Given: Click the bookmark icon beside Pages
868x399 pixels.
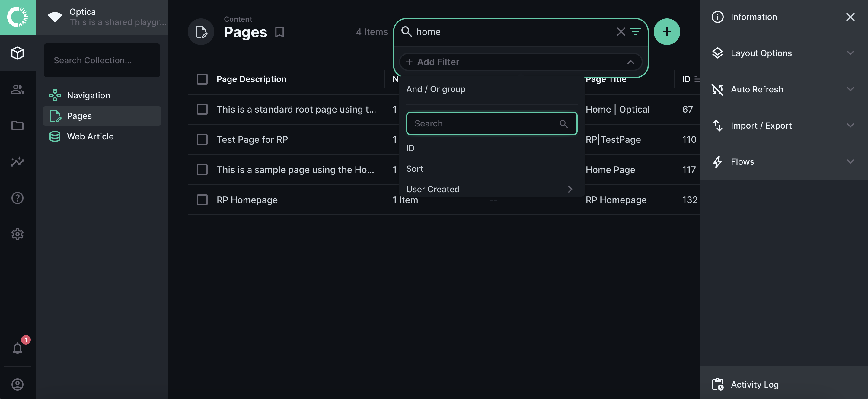Looking at the screenshot, I should point(279,32).
